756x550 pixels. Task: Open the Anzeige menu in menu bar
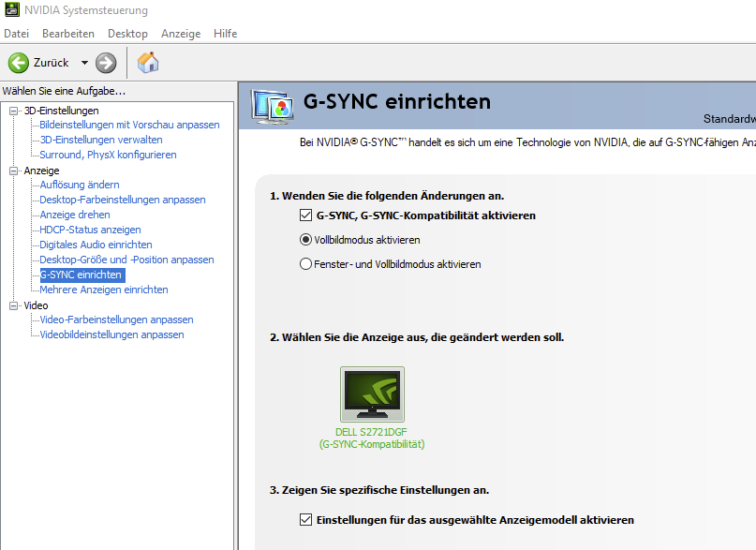181,34
